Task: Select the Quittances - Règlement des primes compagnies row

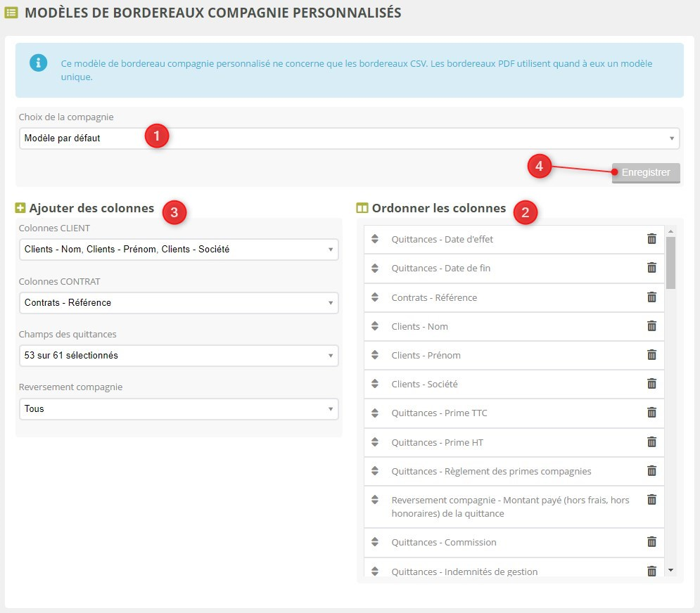Action: tap(491, 471)
